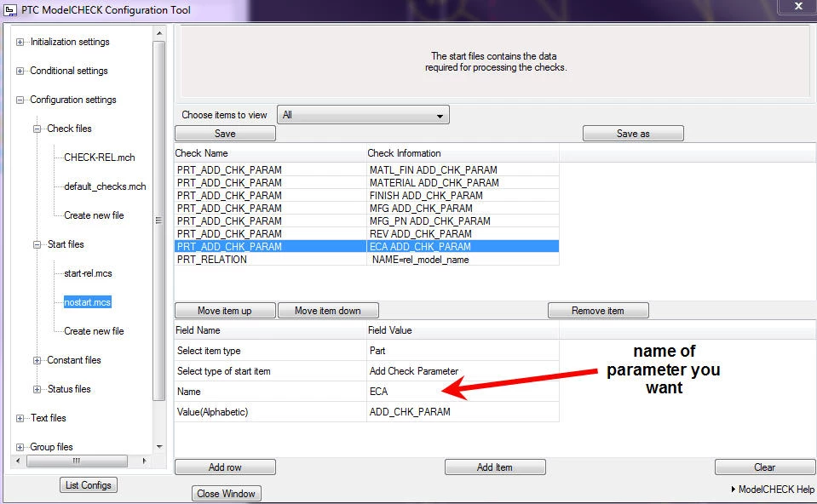Click Move item down button
817x504 pixels.
[328, 310]
